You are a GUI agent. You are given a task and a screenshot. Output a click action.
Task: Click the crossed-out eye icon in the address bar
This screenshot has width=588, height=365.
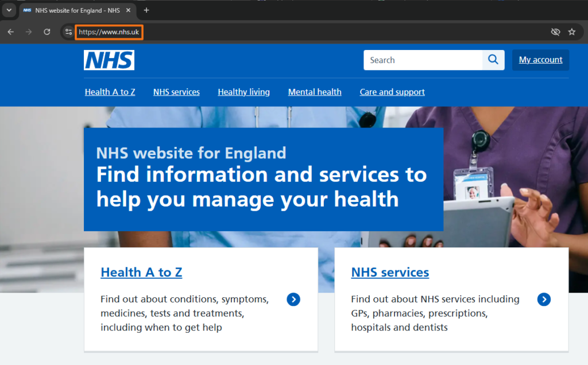(555, 32)
